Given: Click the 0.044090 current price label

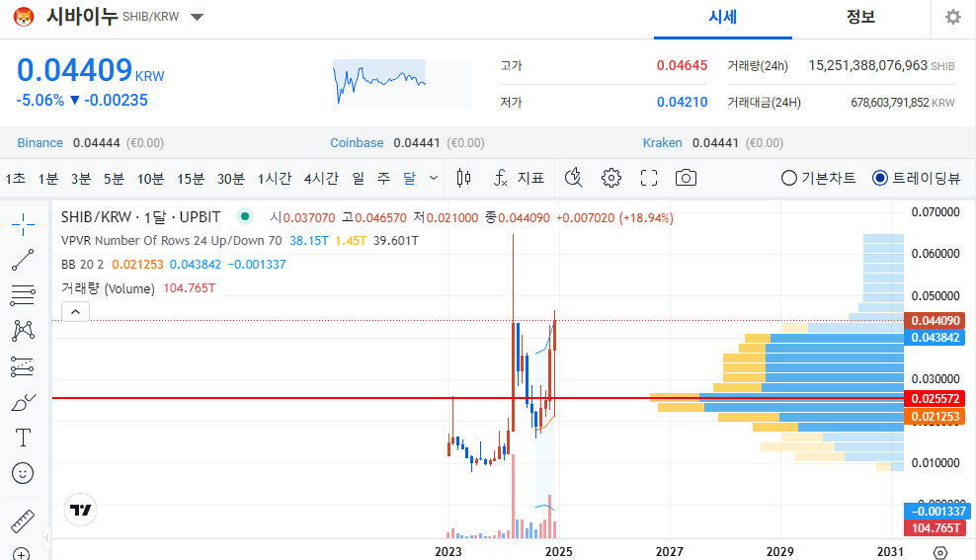Looking at the screenshot, I should [935, 320].
